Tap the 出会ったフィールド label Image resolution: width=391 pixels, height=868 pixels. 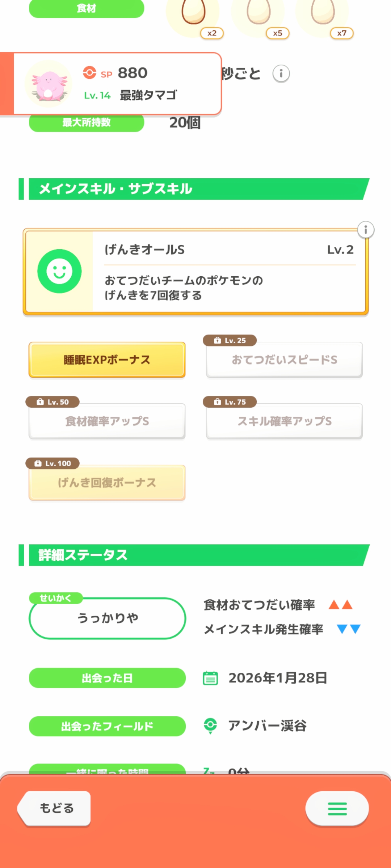click(x=107, y=726)
